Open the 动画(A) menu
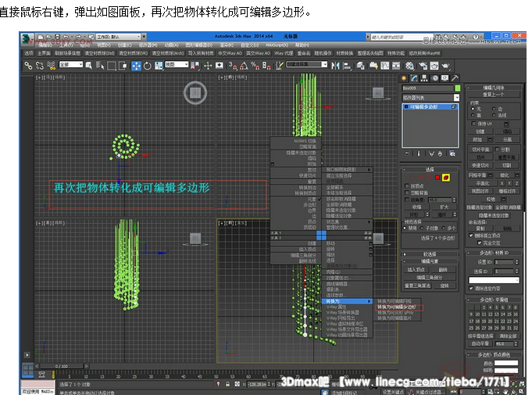Viewport: 532px width, 395px height. (172, 45)
